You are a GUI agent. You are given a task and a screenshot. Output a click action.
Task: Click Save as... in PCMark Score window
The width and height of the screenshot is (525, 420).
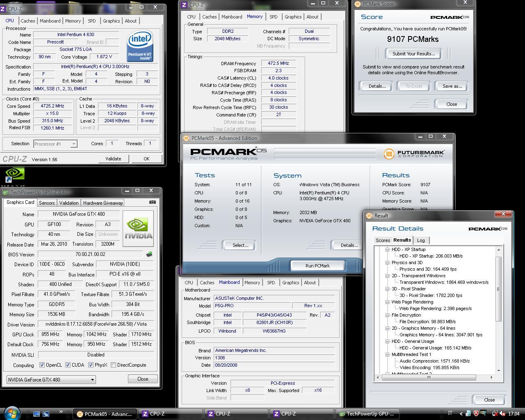[452, 86]
